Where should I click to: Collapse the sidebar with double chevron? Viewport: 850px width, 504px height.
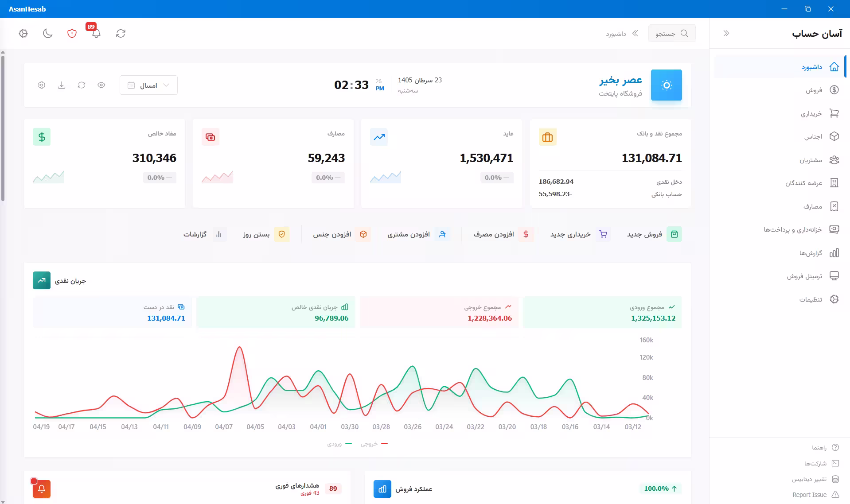pos(726,33)
